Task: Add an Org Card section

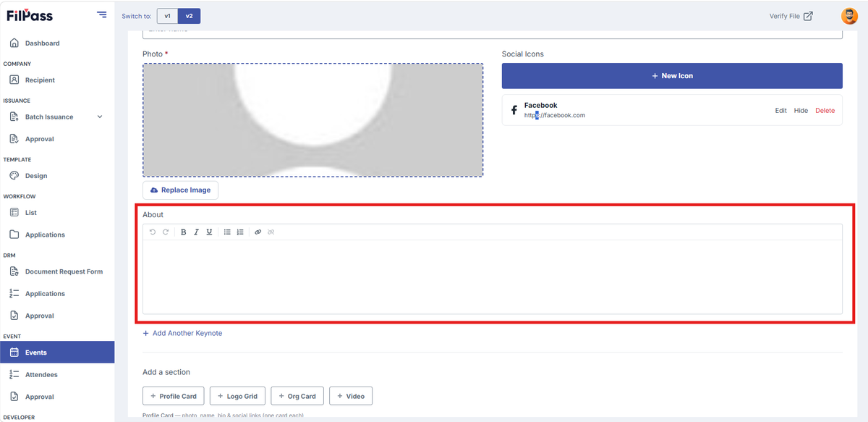Action: (x=297, y=396)
